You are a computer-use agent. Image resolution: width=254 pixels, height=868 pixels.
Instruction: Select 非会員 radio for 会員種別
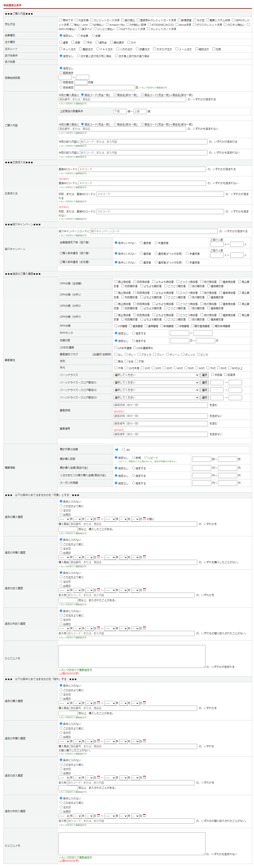click(78, 35)
